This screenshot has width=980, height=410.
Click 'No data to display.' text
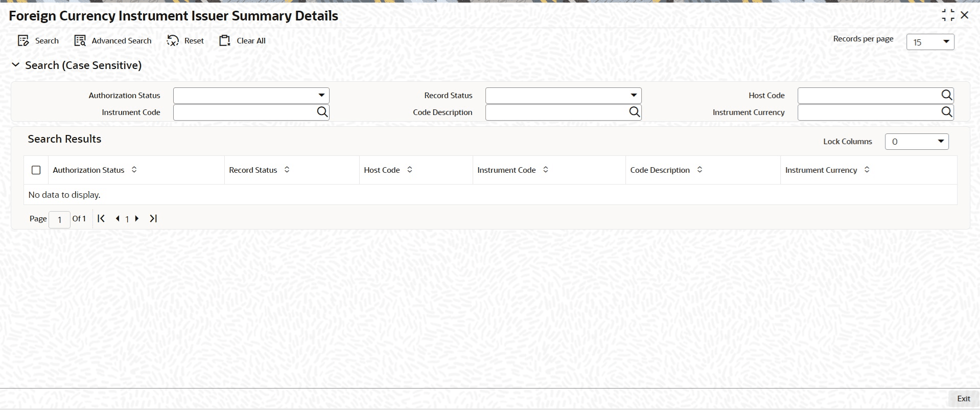(64, 195)
